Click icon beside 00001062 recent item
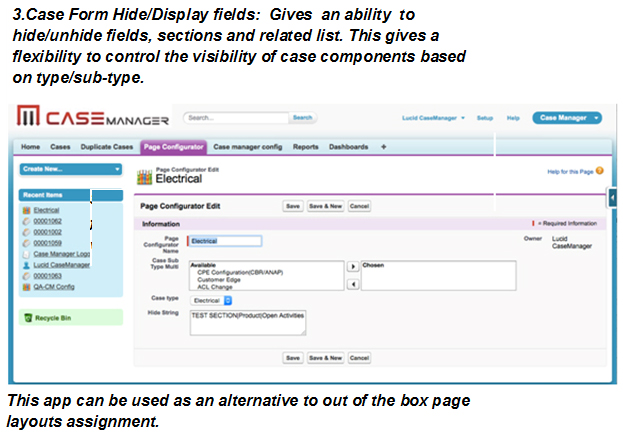Screen dimensions: 623x440 27,221
